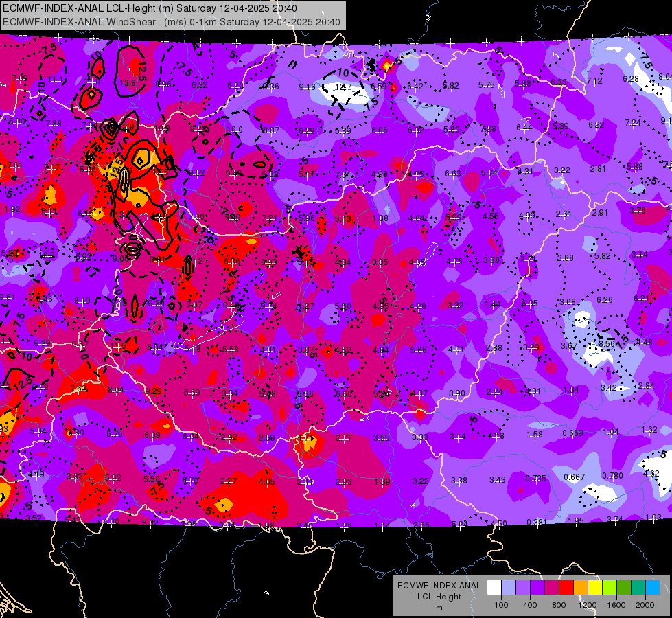Click the lime-green legend swatch
672x618 pixels.
pos(610,587)
